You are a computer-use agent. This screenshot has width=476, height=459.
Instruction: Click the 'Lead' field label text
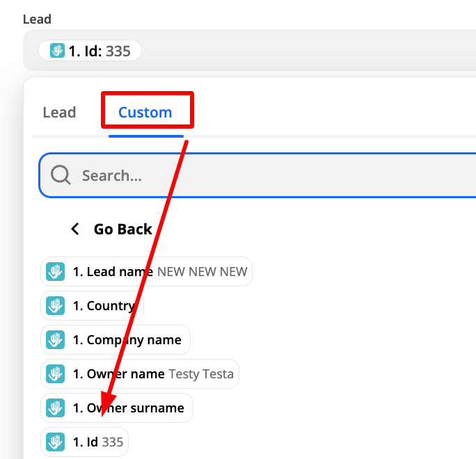37,19
